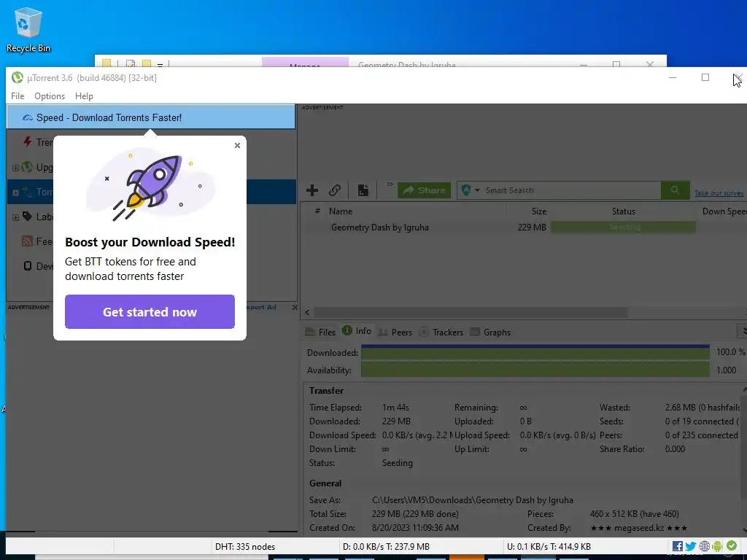747x560 pixels.
Task: Click the green Share button
Action: (424, 190)
